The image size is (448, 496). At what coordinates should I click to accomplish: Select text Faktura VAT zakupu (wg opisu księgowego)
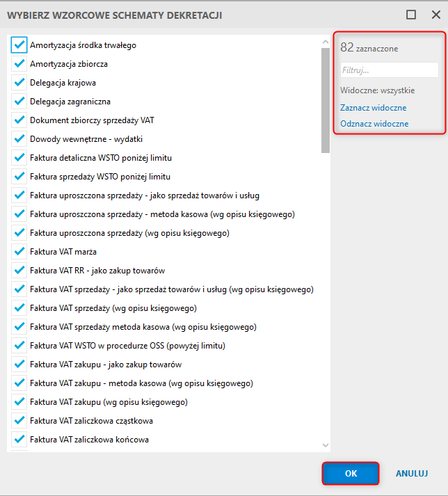(x=109, y=402)
